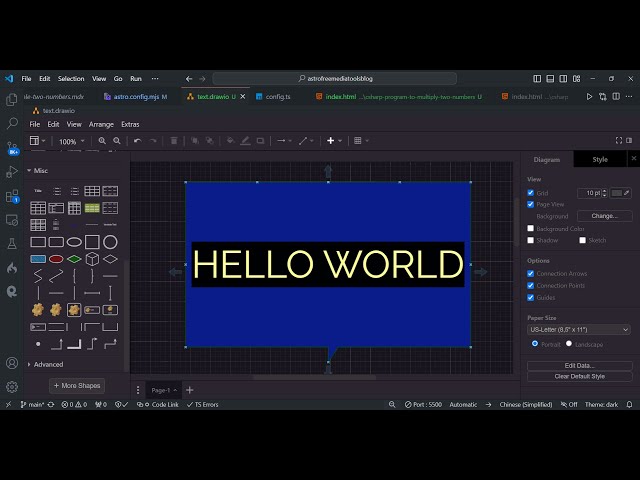This screenshot has height=480, width=640.
Task: Open the insert plus toolbar button
Action: [332, 141]
